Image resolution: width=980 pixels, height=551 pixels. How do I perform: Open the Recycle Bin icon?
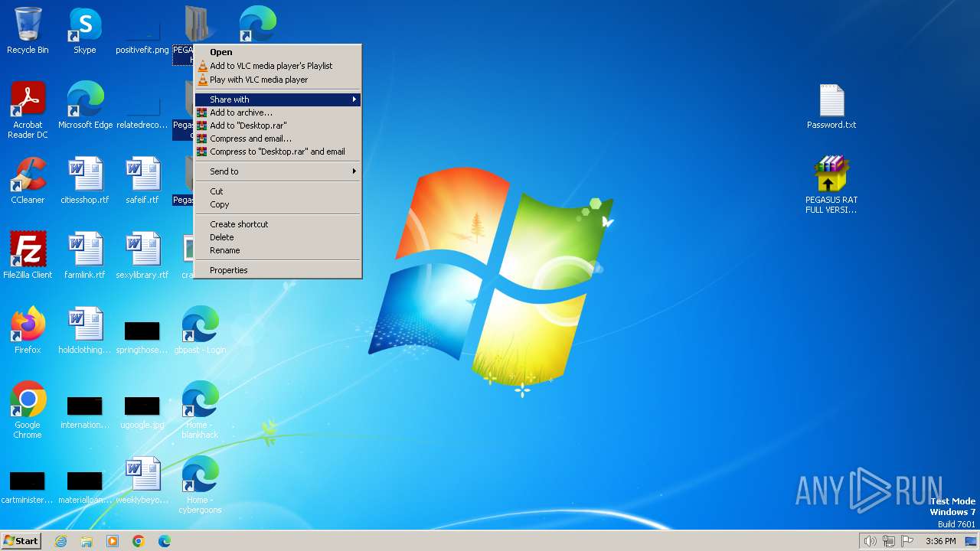tap(28, 31)
